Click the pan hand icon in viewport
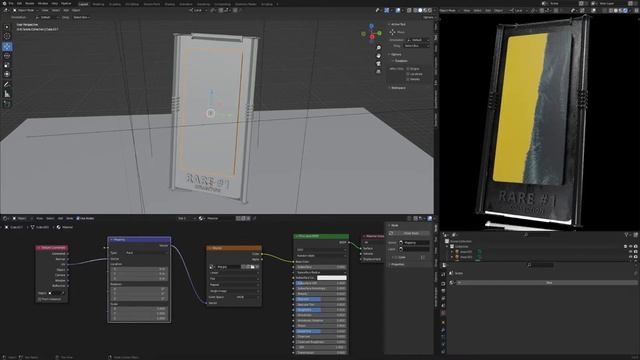The height and width of the screenshot is (360, 640). coord(379,56)
